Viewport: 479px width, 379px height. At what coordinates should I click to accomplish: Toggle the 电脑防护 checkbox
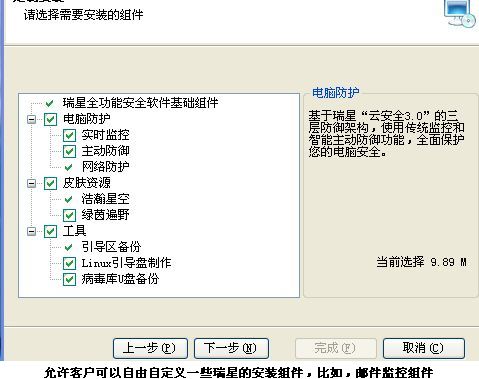click(50, 119)
